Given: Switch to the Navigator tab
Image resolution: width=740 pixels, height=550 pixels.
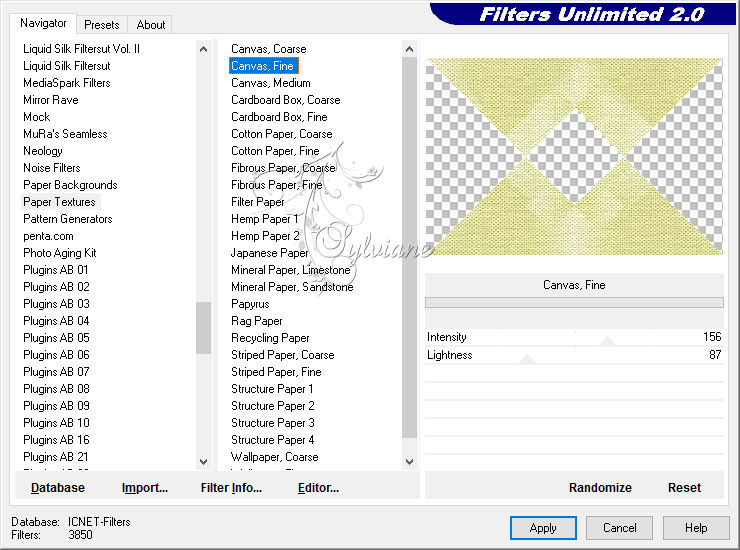Looking at the screenshot, I should (43, 23).
